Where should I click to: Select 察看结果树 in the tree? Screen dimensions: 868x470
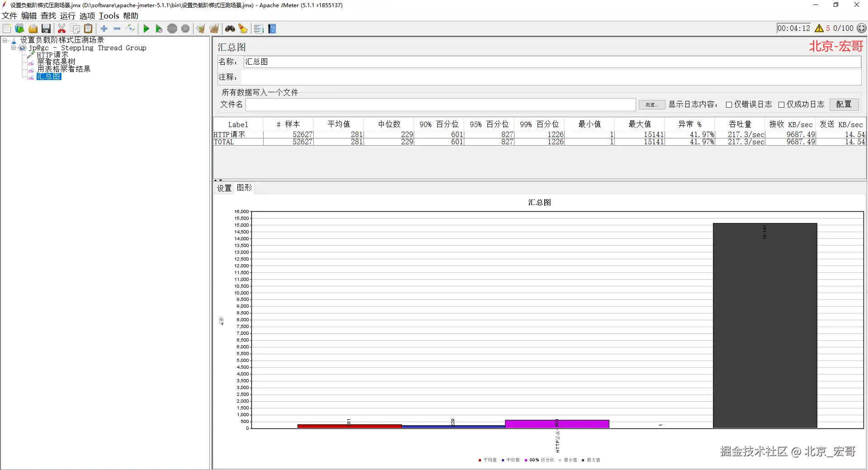[56, 62]
